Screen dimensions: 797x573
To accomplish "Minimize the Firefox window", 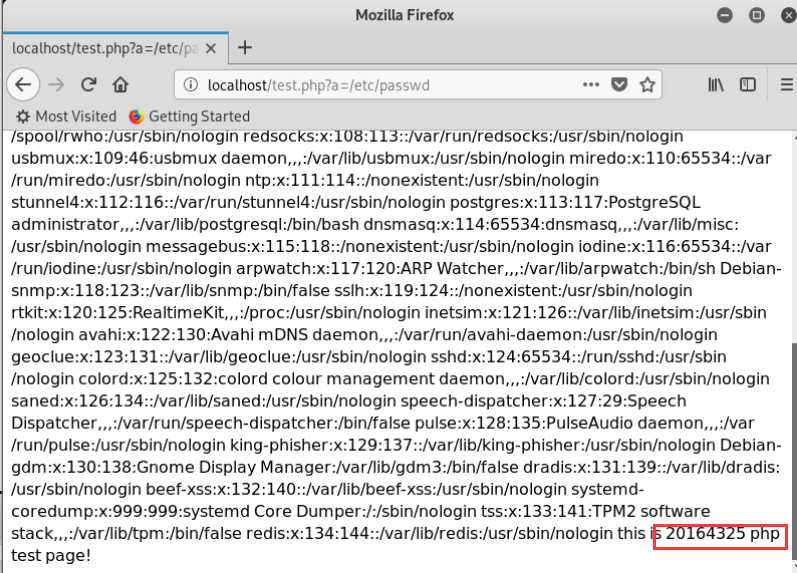I will click(x=725, y=15).
